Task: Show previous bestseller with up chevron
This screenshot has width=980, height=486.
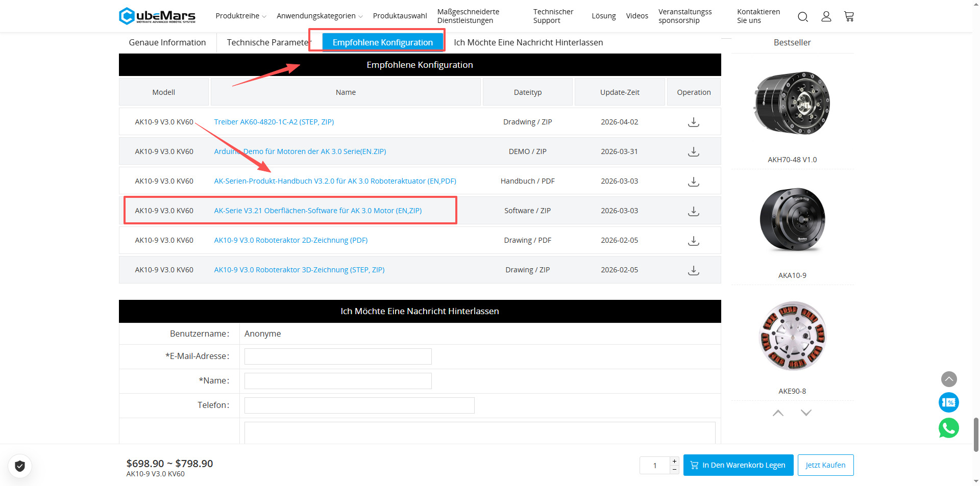Action: 778,413
